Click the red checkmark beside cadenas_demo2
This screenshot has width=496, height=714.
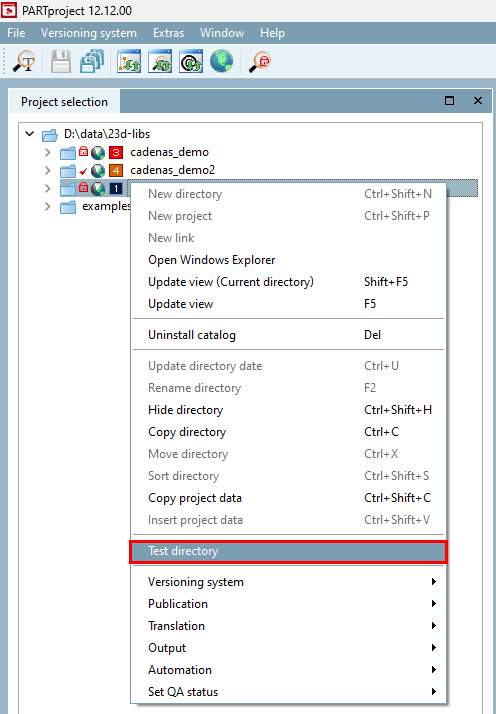(83, 171)
